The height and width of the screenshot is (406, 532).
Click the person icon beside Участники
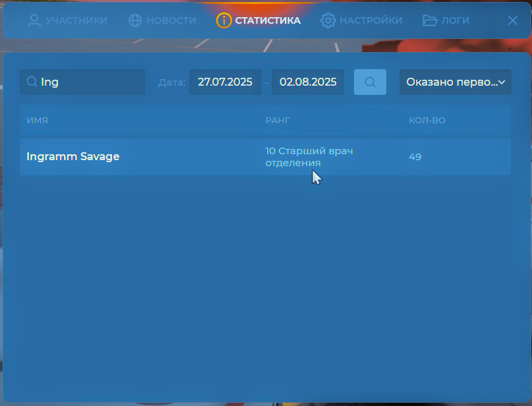(x=34, y=20)
